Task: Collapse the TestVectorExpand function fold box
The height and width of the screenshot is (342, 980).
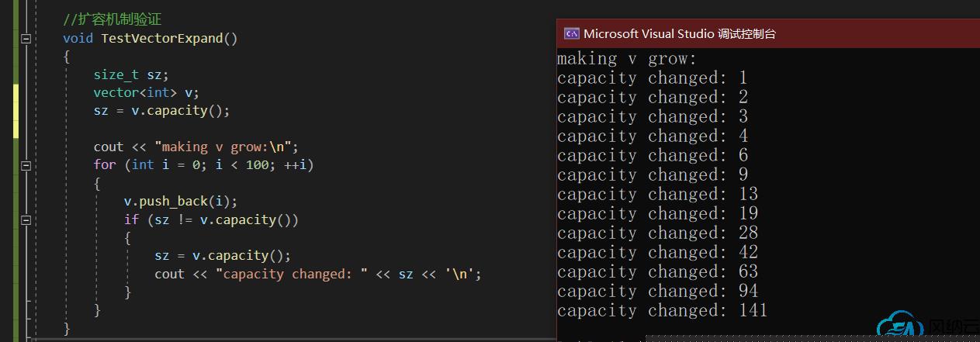Action: (26, 38)
